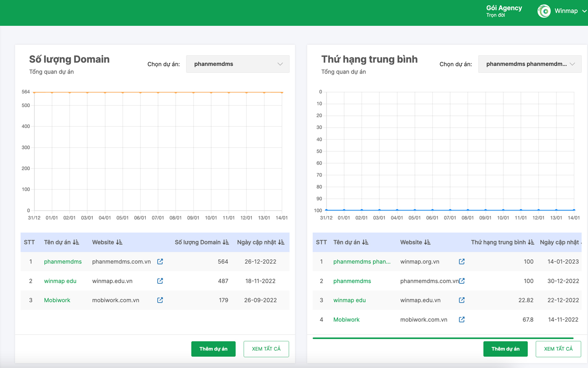Click the Thứ hạng trung bình card heading
The width and height of the screenshot is (588, 368).
[369, 59]
